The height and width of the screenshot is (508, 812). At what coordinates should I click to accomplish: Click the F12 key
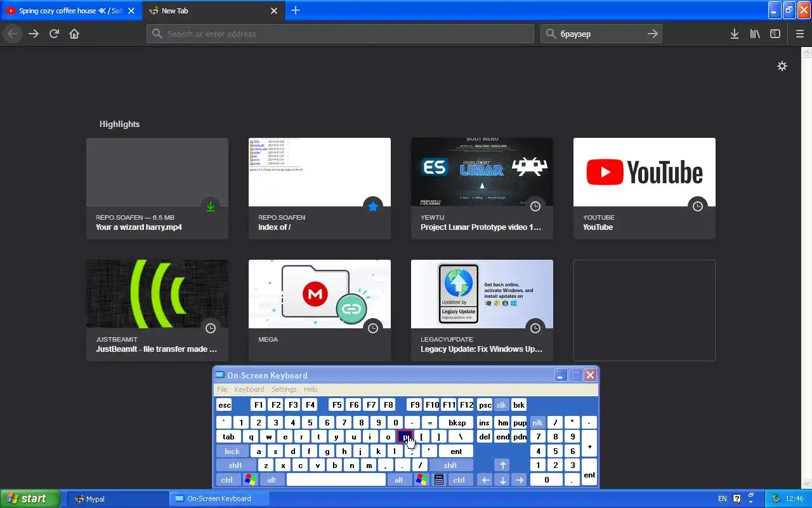466,405
